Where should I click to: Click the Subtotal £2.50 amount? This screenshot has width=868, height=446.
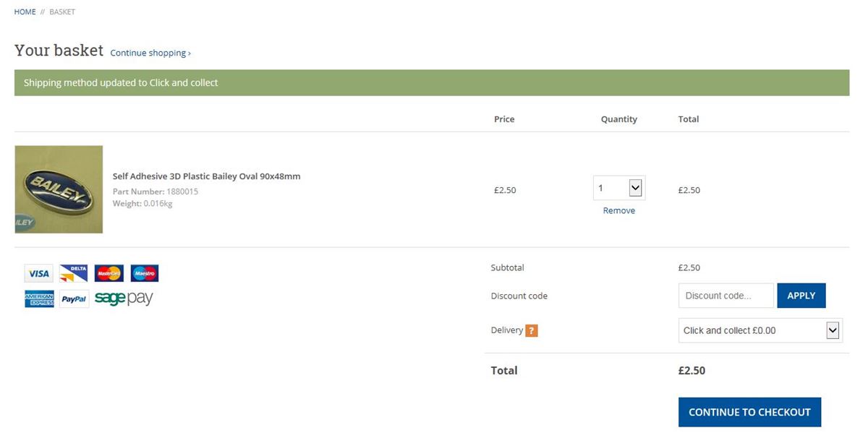(x=689, y=267)
